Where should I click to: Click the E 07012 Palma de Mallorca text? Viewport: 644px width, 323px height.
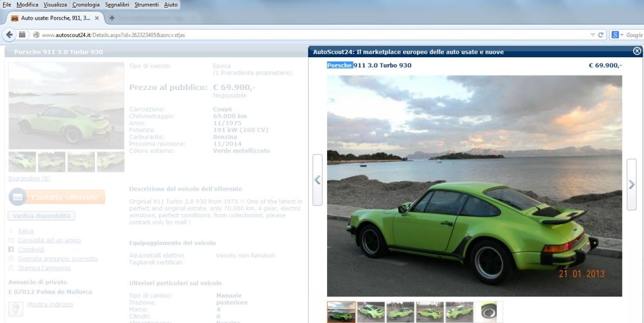50,292
